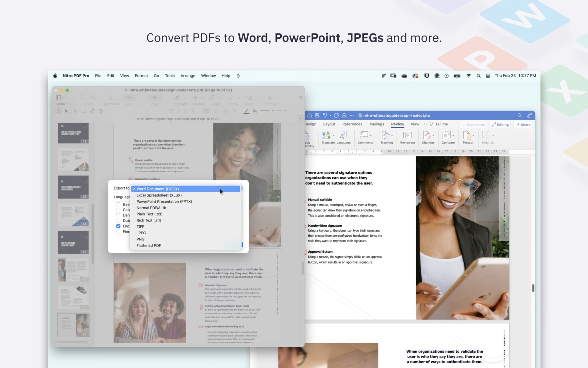Image resolution: width=588 pixels, height=368 pixels.
Task: Select JPEG from export format list
Action: 141,233
